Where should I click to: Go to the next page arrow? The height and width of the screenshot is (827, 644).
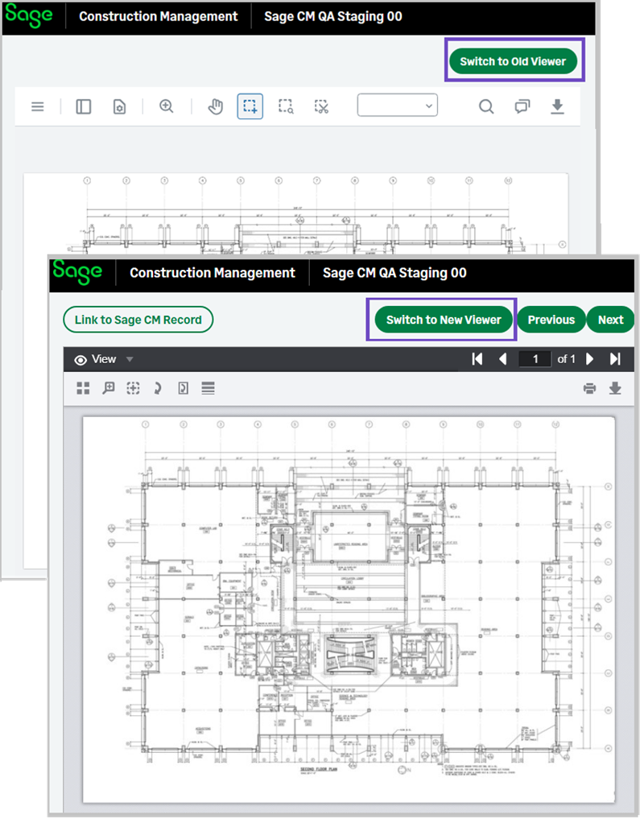coord(590,359)
